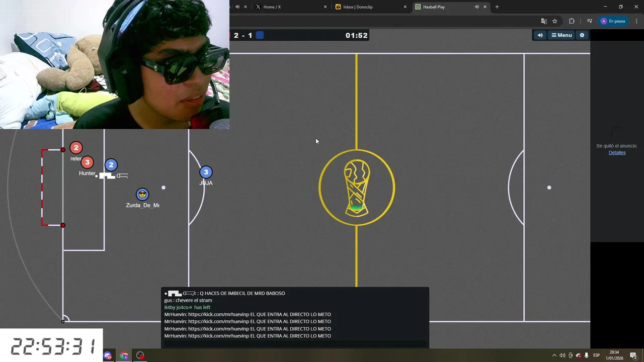The width and height of the screenshot is (644, 362).
Task: Click the 'Detalles' ad link
Action: point(617,153)
